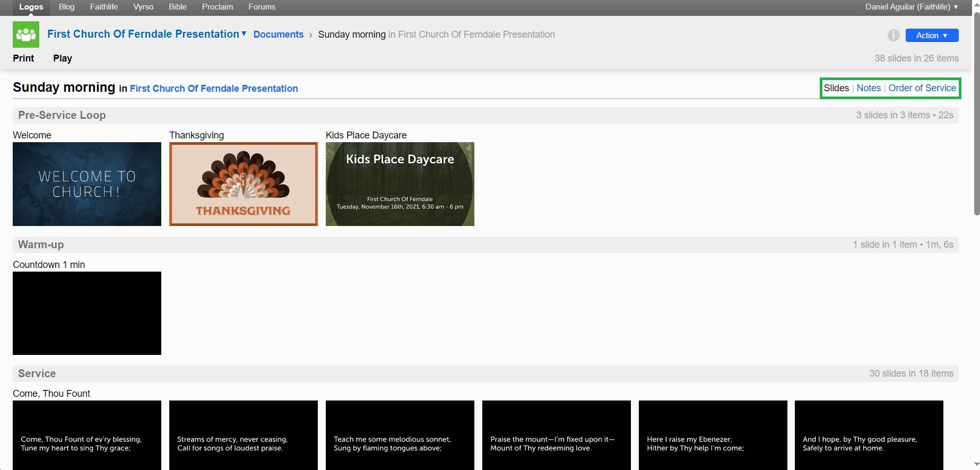This screenshot has width=980, height=470.
Task: Select the Welcome To Church slide thumbnail
Action: click(87, 184)
